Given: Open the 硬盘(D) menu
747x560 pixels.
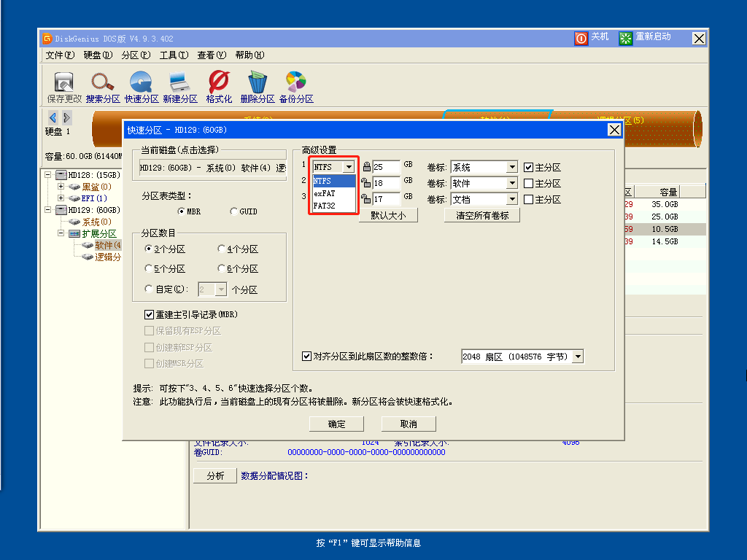Looking at the screenshot, I should click(98, 55).
